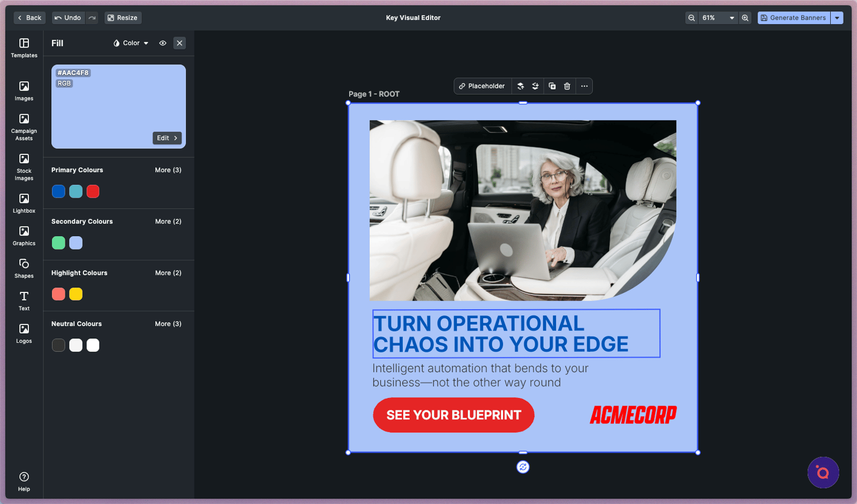Viewport: 857px width, 504px height.
Task: Close the Fill panel
Action: 179,43
